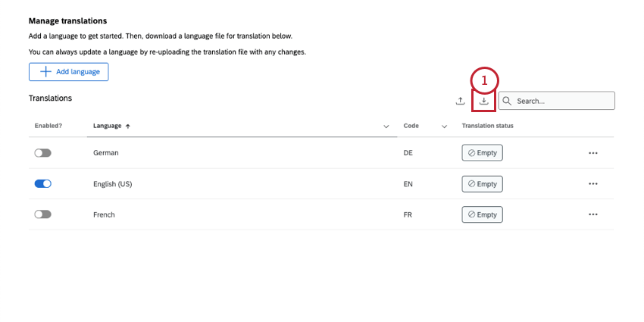
Task: Sort by the Language column header
Action: click(107, 126)
